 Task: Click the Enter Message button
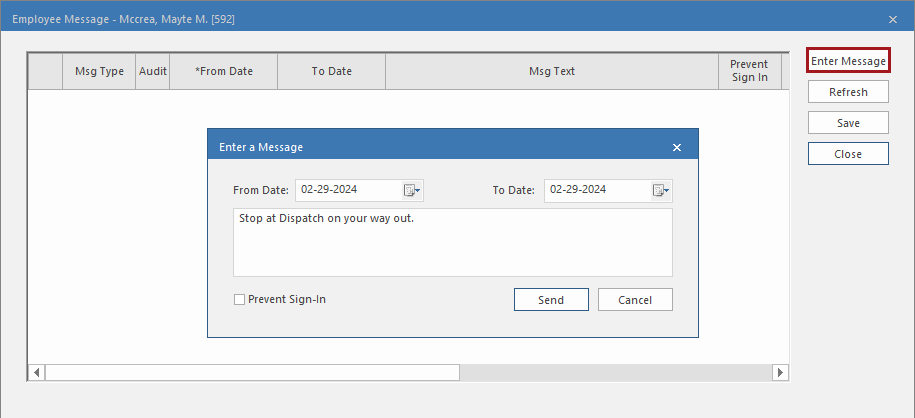(x=848, y=61)
